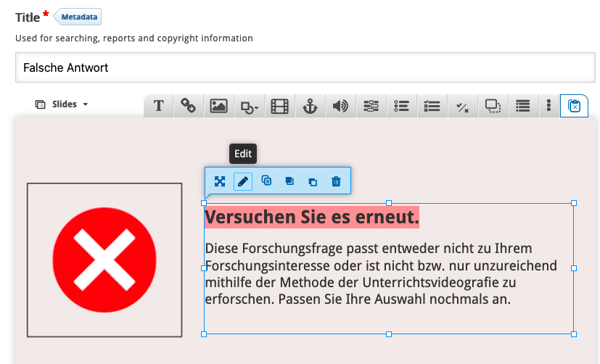Click the top-right resize handle
The image size is (600, 364).
pyautogui.click(x=574, y=203)
